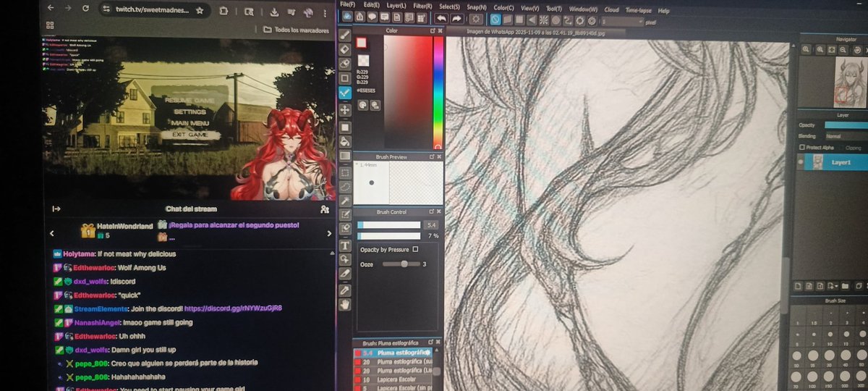Open Todos los marcadores bookmarks folder
The width and height of the screenshot is (868, 391).
[x=297, y=30]
